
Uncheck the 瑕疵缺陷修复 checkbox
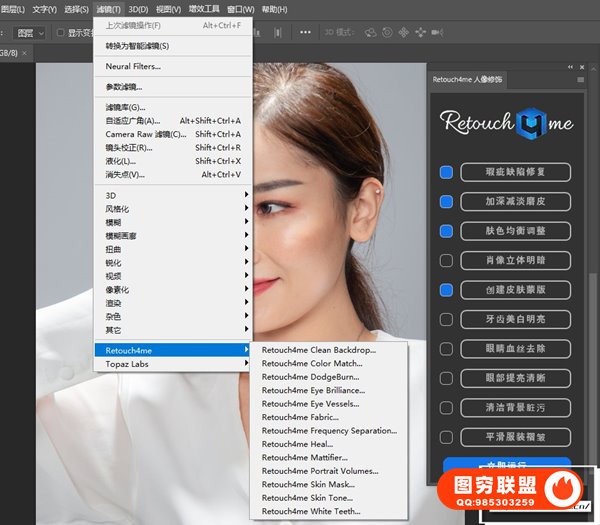(x=446, y=172)
